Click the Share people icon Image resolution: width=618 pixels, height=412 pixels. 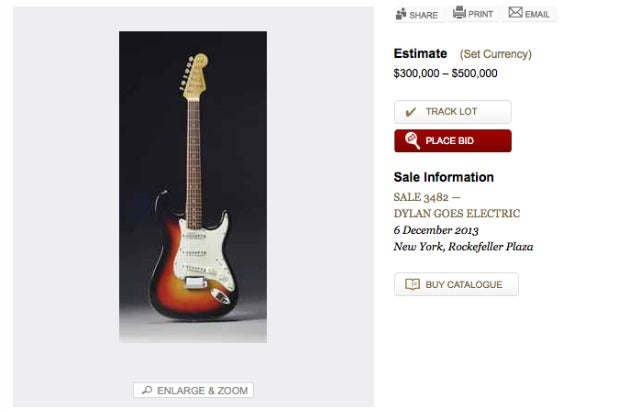(x=401, y=14)
